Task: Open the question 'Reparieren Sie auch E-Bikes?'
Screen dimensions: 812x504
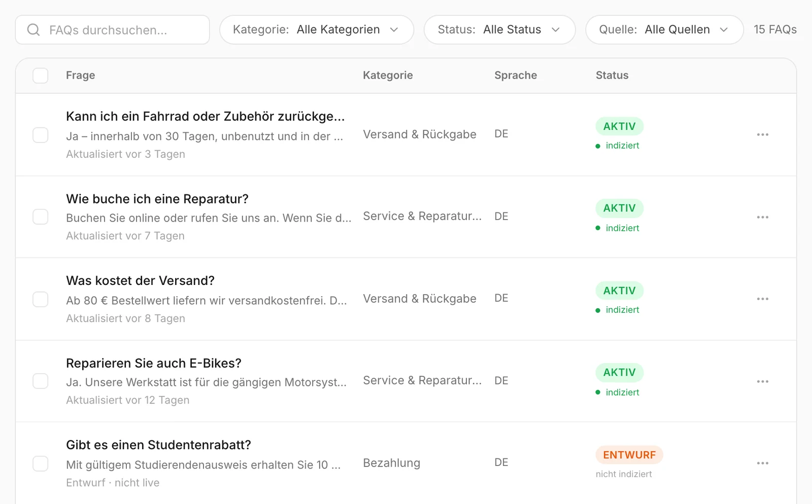Action: [x=154, y=364]
